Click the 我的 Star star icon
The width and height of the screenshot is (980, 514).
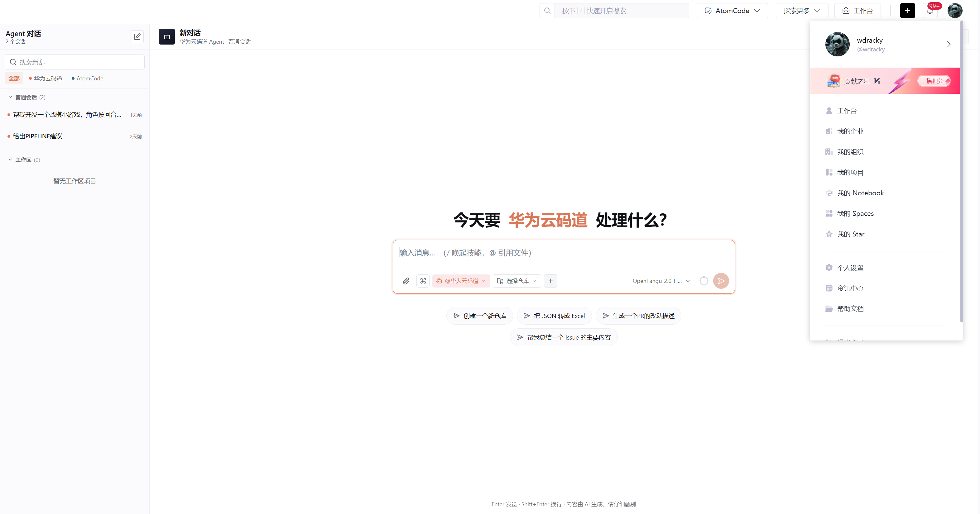click(x=829, y=234)
